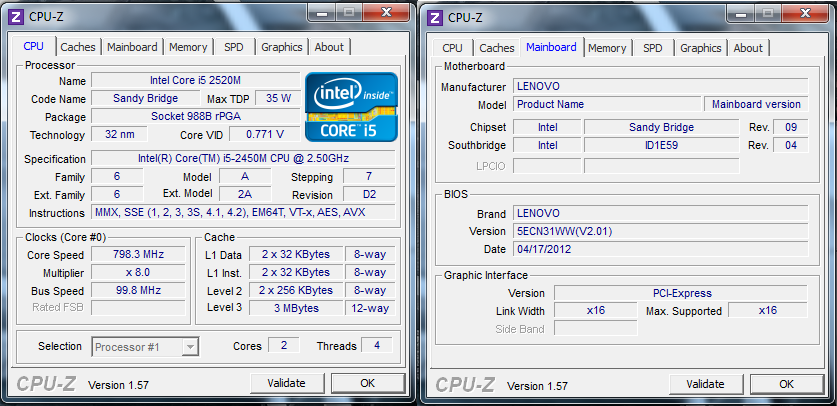
Task: Click Validate in the left CPU-Z window
Action: point(287,383)
